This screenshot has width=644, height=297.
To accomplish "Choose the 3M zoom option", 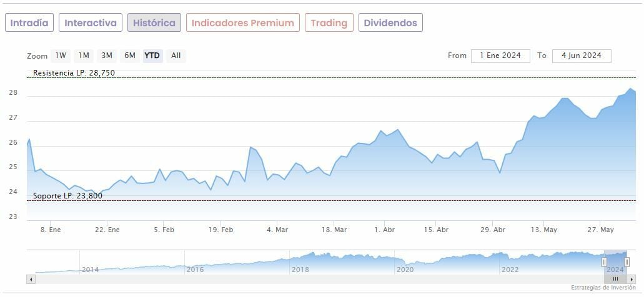I will tap(107, 56).
